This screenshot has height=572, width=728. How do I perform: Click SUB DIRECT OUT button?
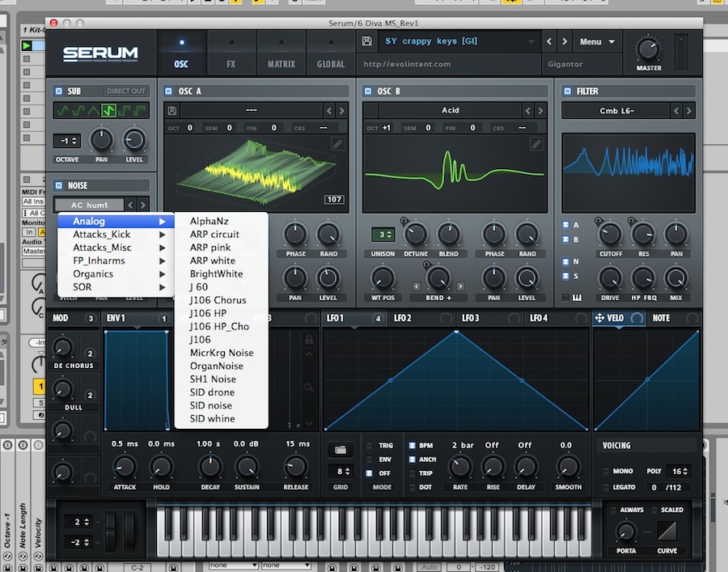click(126, 91)
